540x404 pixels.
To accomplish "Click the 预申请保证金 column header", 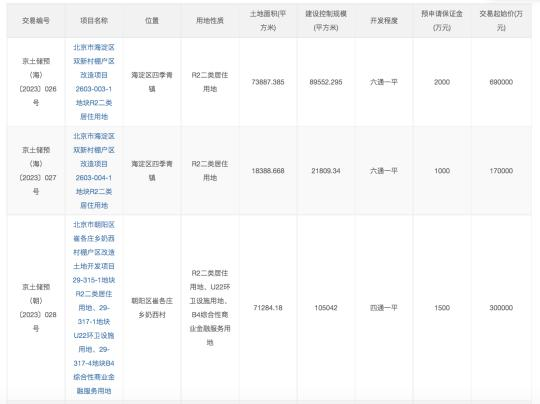I will (442, 21).
